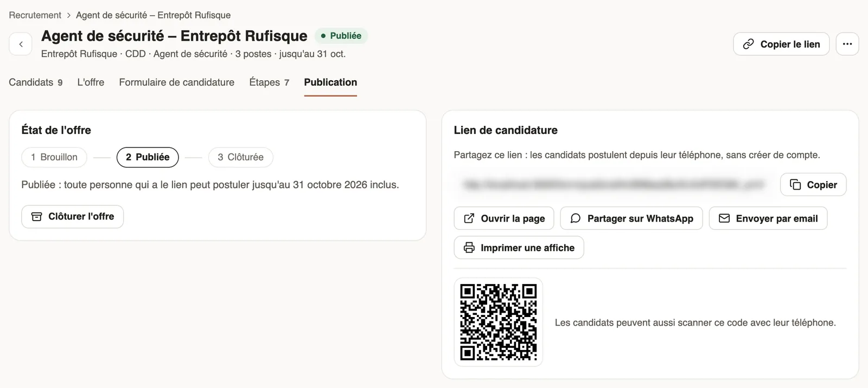Switch to the Candidats tab
868x388 pixels.
(x=36, y=82)
